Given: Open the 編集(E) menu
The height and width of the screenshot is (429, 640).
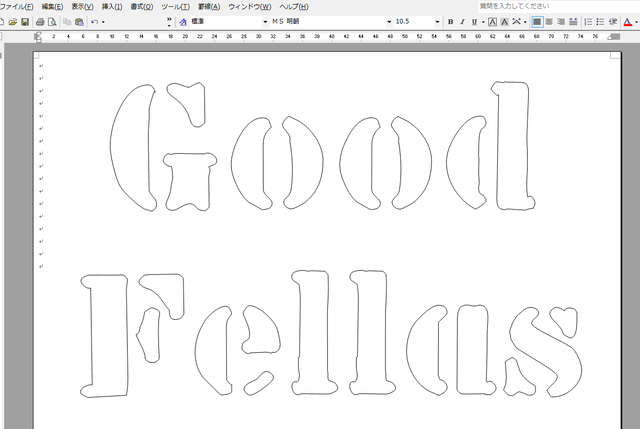Looking at the screenshot, I should (x=52, y=7).
